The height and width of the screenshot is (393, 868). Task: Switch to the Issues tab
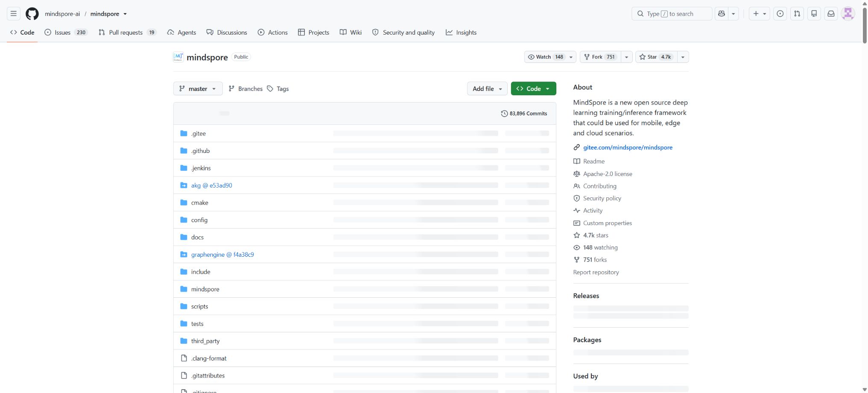[66, 32]
